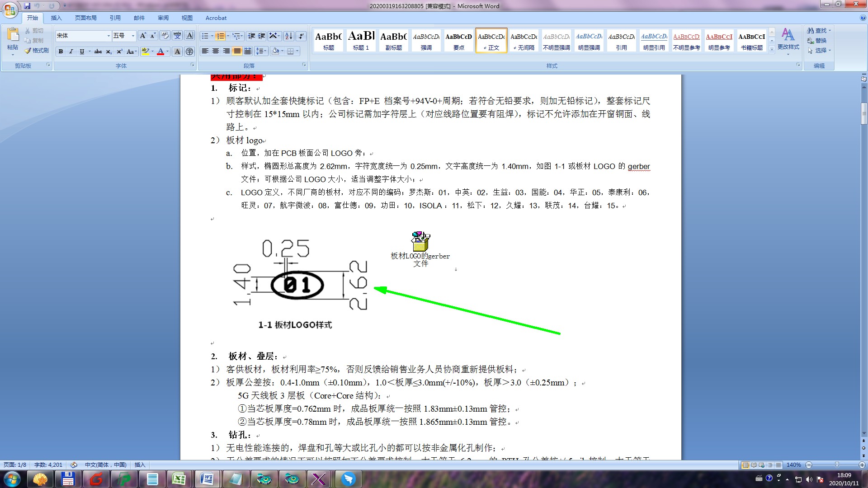This screenshot has height=488, width=868.
Task: Open the embedded gerber file package icon
Action: point(420,242)
